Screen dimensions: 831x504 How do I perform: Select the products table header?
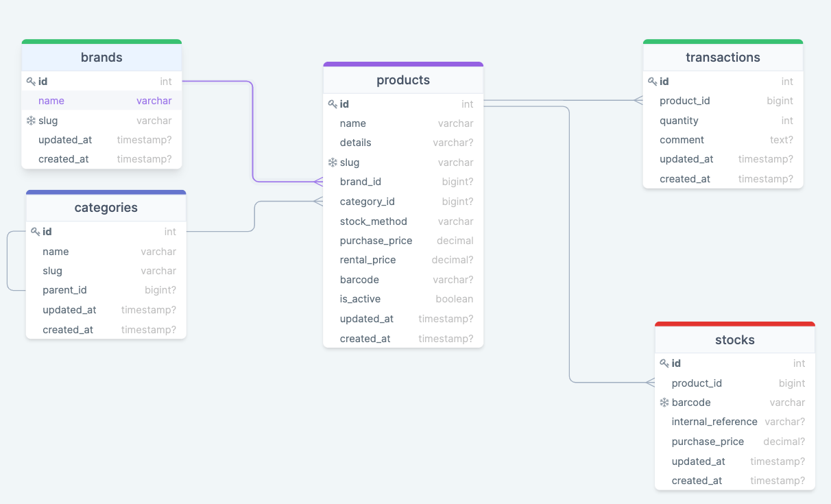click(403, 80)
